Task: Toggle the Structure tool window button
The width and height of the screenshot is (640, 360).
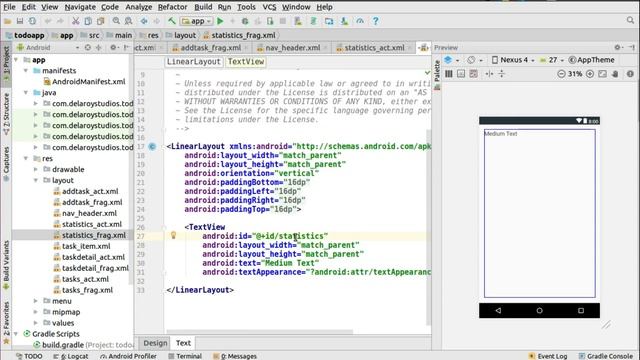Action: (6, 114)
